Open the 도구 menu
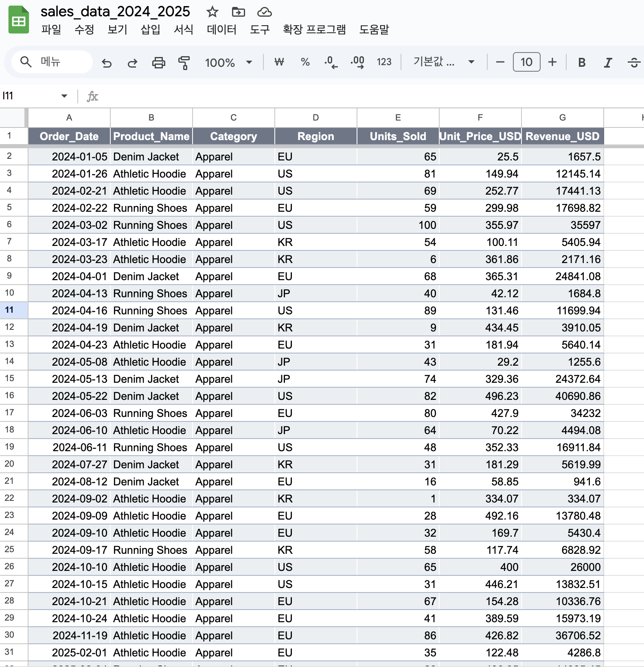Image resolution: width=644 pixels, height=667 pixels. [x=260, y=29]
